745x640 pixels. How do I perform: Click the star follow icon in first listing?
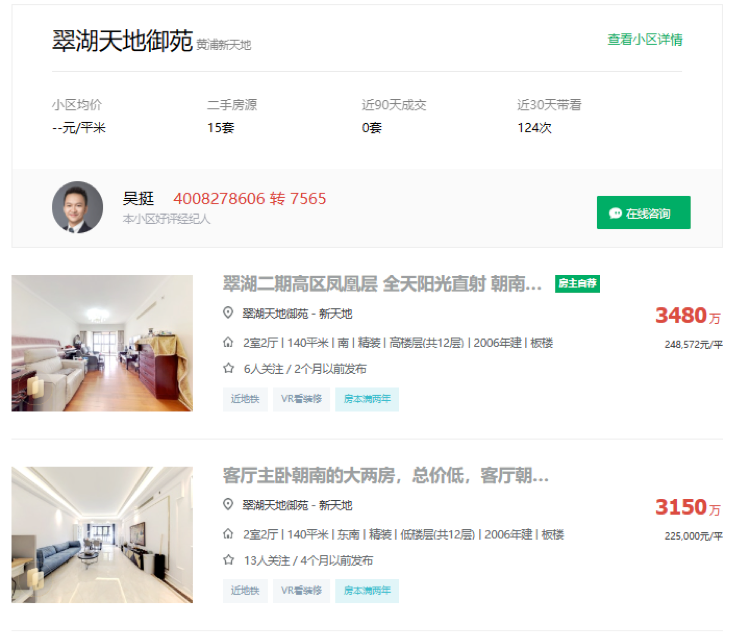tap(228, 368)
